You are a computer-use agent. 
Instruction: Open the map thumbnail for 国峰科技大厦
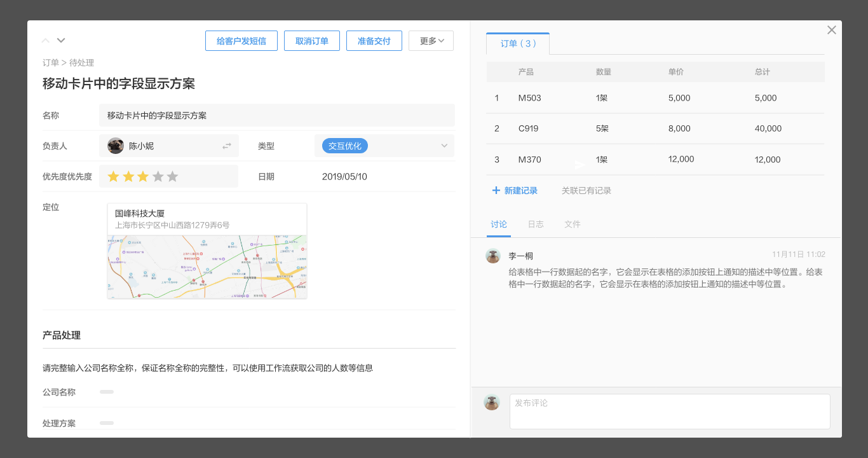[207, 267]
